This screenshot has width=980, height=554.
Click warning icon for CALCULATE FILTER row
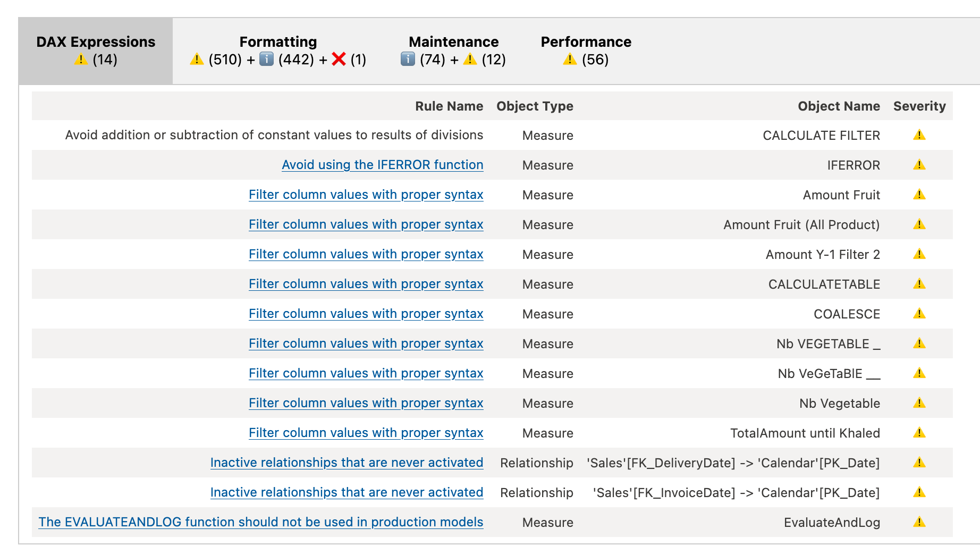(919, 135)
